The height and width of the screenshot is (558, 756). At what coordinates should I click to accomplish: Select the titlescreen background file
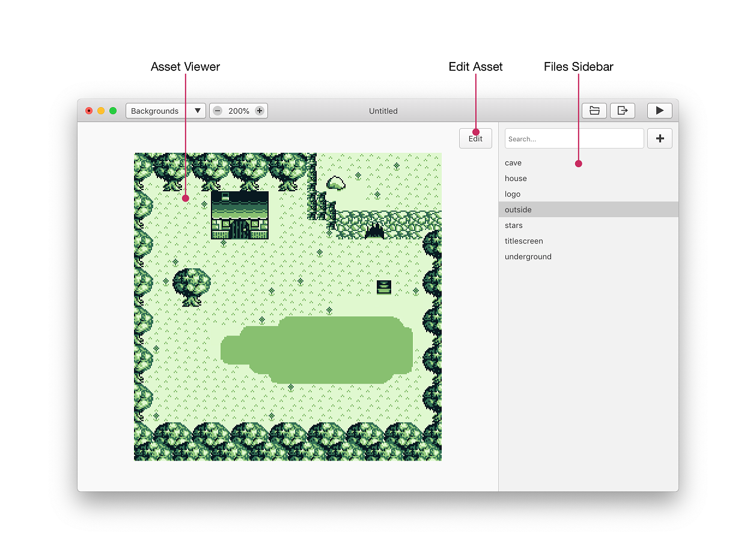click(589, 241)
